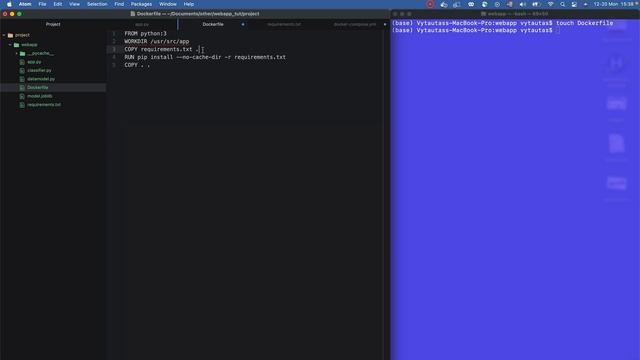This screenshot has width=640, height=360.
Task: Select the __pycache__ folder name
Action: pos(40,53)
